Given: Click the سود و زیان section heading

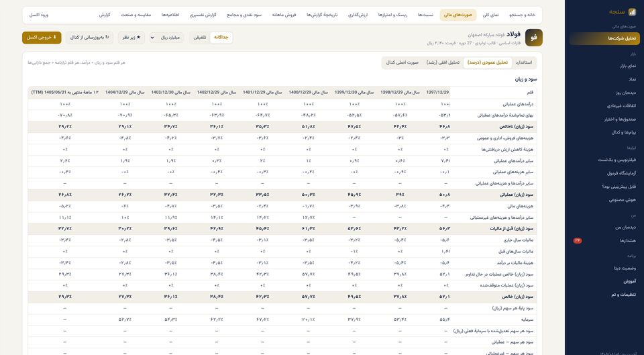Looking at the screenshot, I should [526, 79].
